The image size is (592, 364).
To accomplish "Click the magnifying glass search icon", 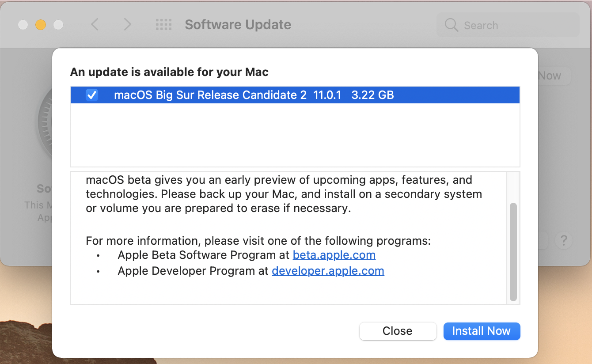I will point(451,25).
